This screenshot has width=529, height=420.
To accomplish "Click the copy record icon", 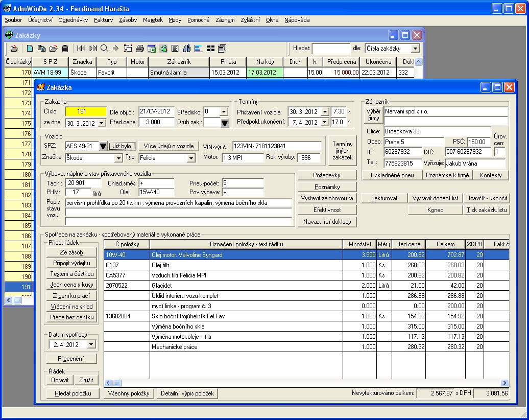I will coord(41,49).
